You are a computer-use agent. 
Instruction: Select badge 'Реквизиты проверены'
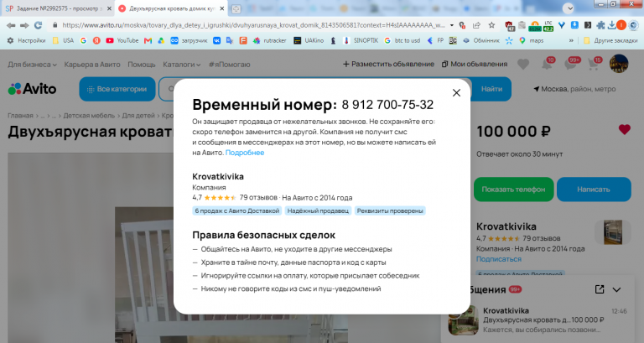point(390,210)
